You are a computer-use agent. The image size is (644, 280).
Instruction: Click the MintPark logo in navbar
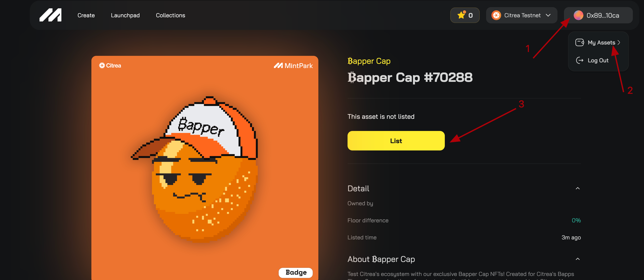pyautogui.click(x=50, y=15)
